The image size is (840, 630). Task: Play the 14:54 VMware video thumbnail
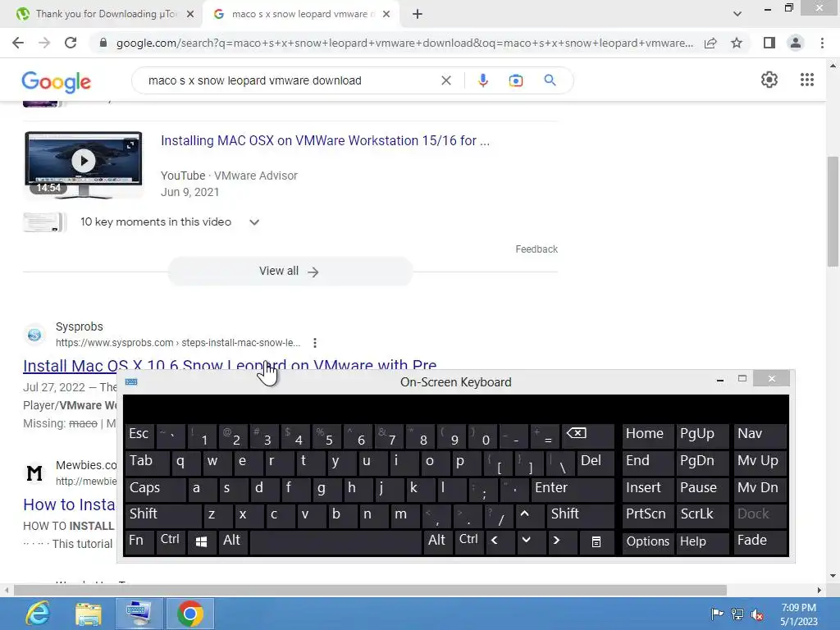pos(84,164)
